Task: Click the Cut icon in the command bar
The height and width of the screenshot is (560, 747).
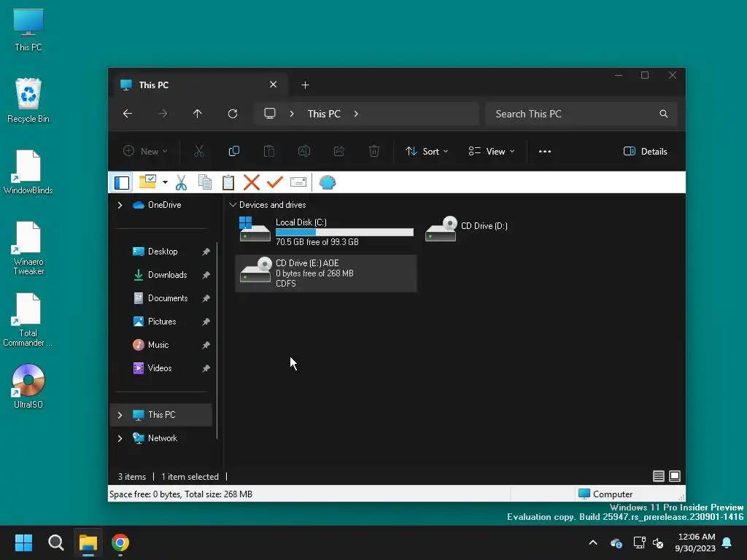Action: [198, 152]
